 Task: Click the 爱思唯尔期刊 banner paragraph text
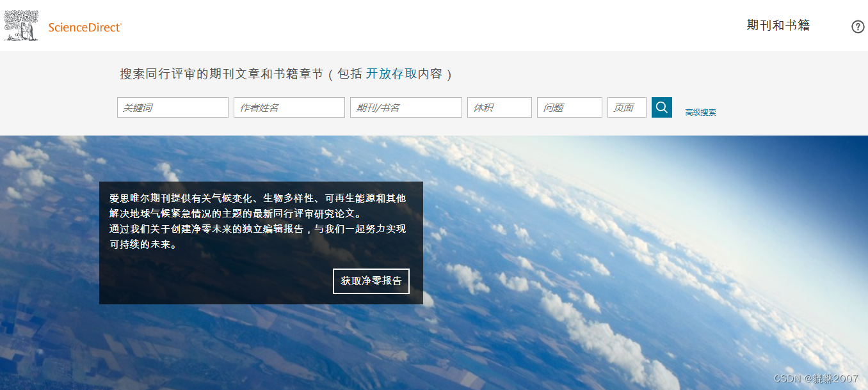point(257,221)
